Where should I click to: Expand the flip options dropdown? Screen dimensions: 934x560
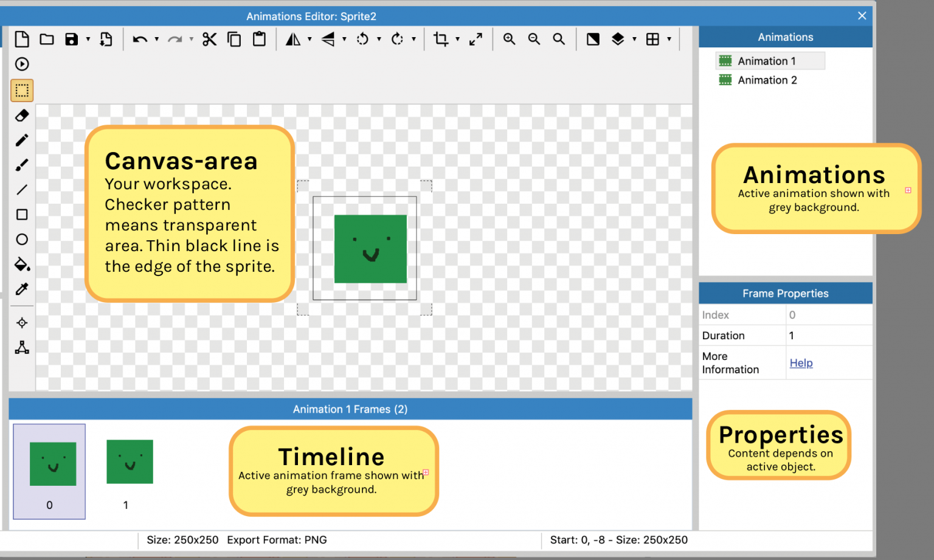[x=344, y=40]
